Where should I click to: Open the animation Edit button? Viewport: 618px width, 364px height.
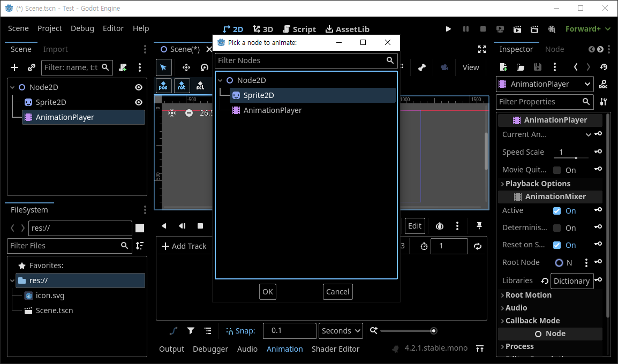click(x=414, y=226)
